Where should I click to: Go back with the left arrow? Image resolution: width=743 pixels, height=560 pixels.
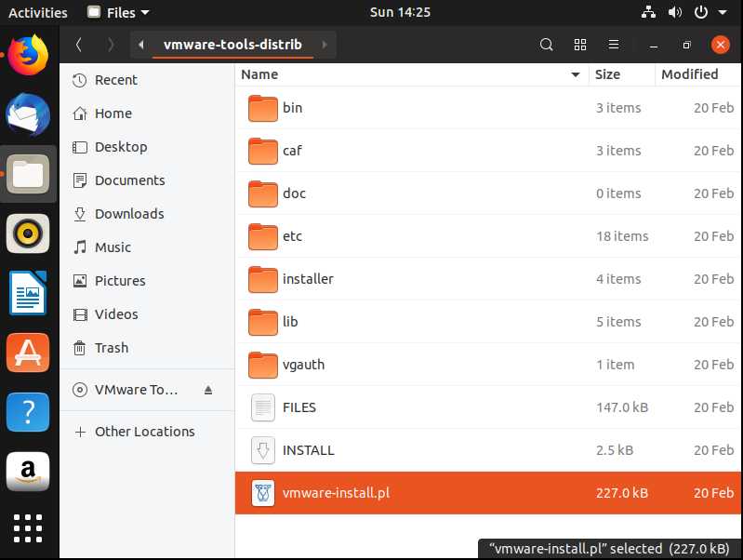click(x=79, y=45)
